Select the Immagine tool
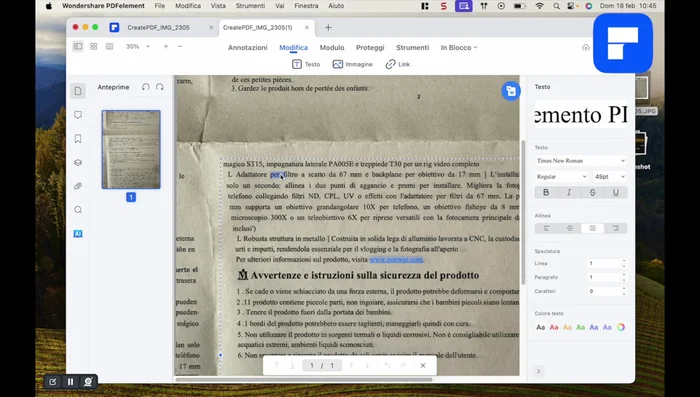 [x=352, y=64]
